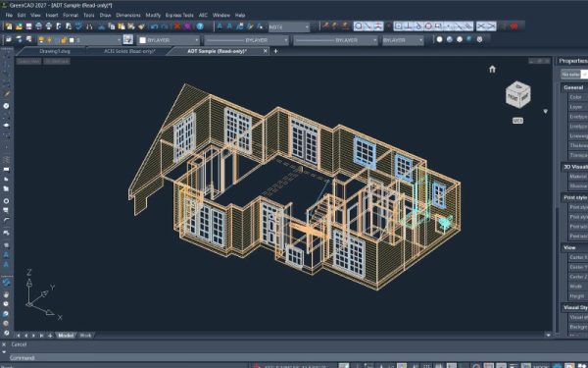Click the highlighted blue icon in left toolbar
This screenshot has width=588, height=368.
coord(6,282)
